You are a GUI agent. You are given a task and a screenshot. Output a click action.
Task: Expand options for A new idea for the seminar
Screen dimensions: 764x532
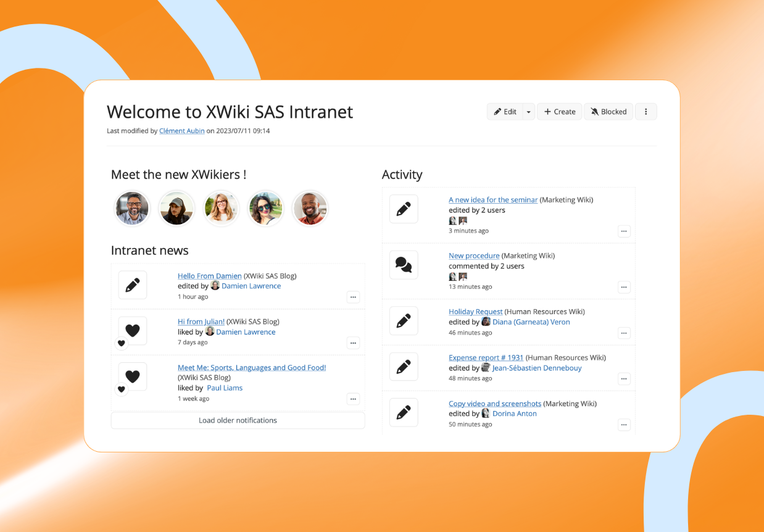[x=624, y=231]
